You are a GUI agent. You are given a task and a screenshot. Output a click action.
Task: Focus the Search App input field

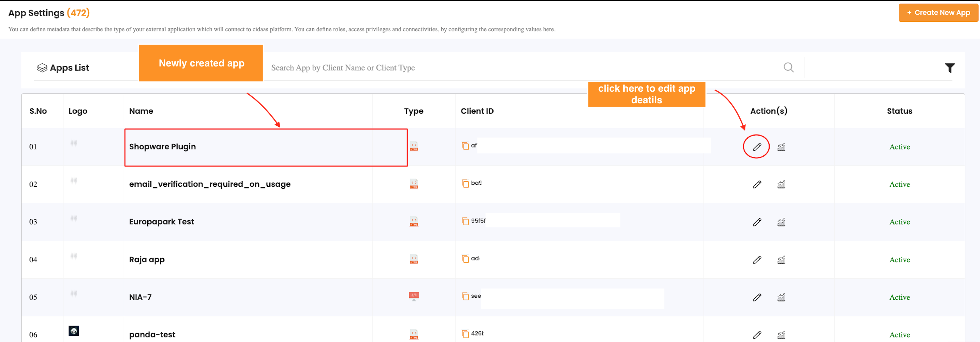pyautogui.click(x=521, y=68)
